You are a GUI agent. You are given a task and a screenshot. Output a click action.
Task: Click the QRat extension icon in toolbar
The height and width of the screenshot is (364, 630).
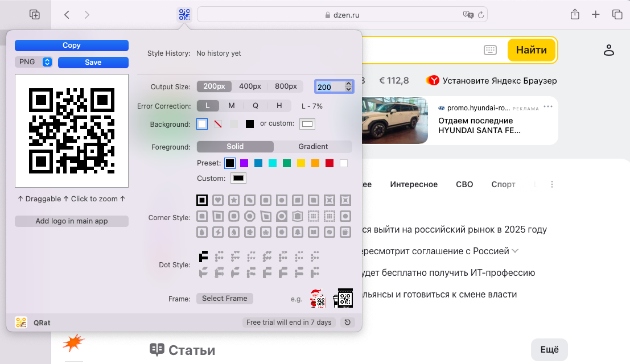pyautogui.click(x=184, y=15)
